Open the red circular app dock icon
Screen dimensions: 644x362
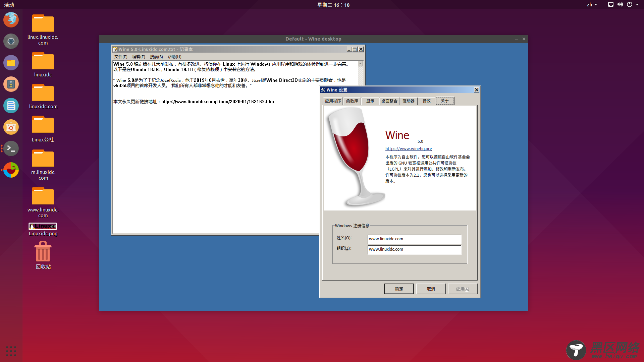[x=11, y=170]
